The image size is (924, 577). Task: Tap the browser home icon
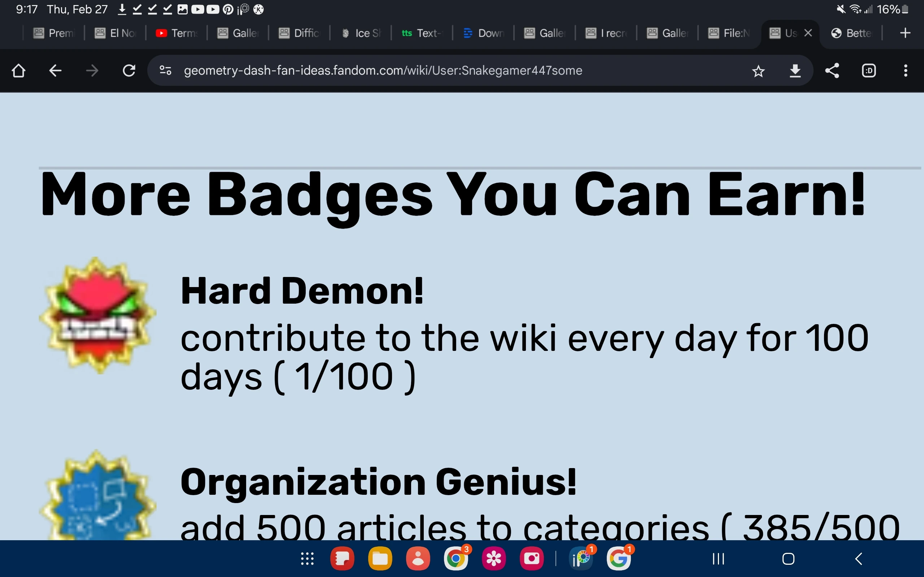click(x=18, y=71)
